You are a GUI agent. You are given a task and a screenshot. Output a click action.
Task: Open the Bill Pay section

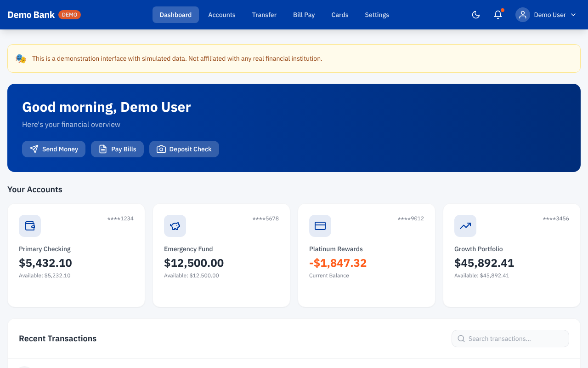point(304,14)
